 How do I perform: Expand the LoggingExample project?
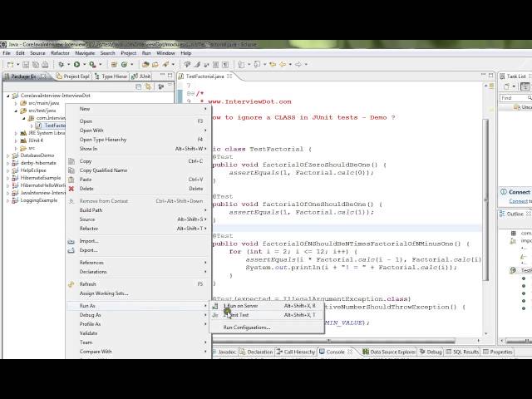point(8,200)
